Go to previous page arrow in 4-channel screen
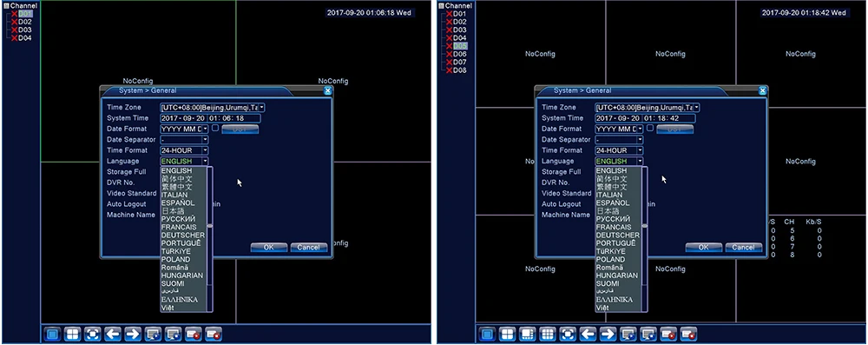This screenshot has height=345, width=868. pyautogui.click(x=113, y=334)
